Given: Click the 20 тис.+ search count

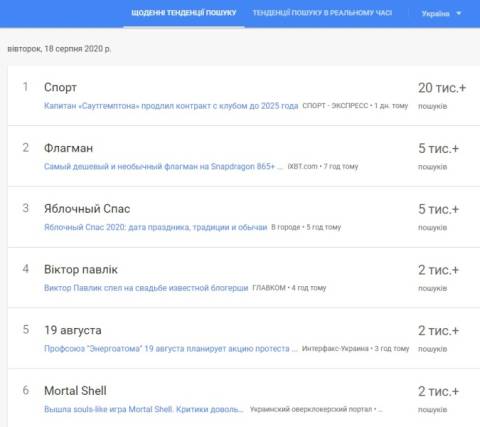Looking at the screenshot, I should 442,88.
